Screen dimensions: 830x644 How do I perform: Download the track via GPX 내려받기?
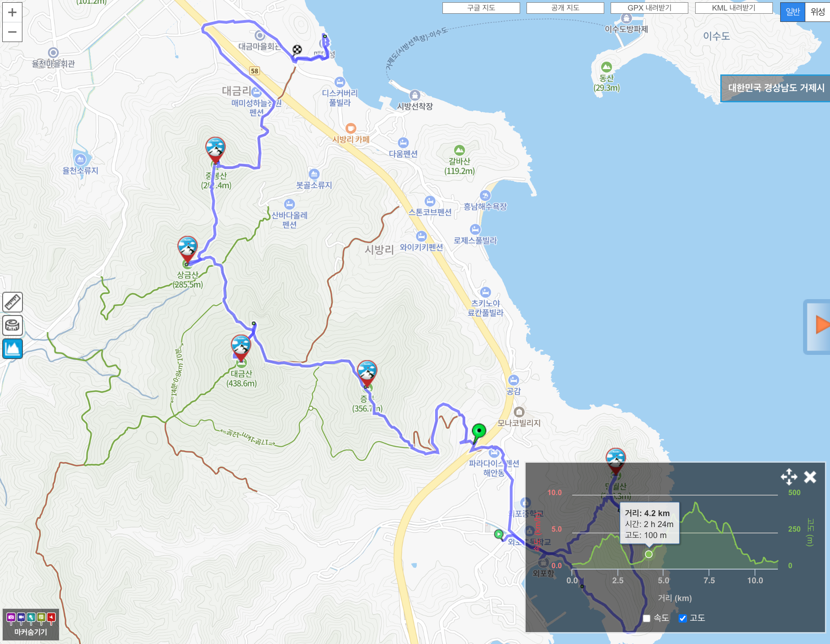click(x=649, y=8)
